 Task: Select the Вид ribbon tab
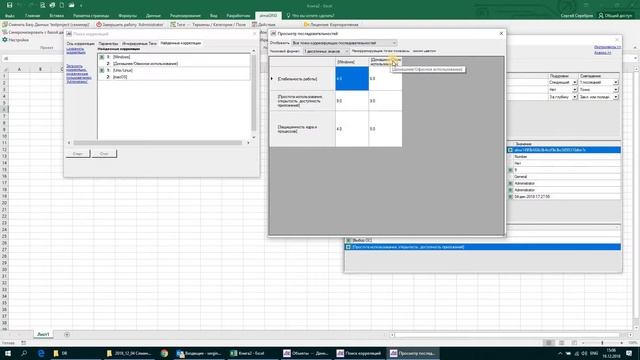point(213,16)
